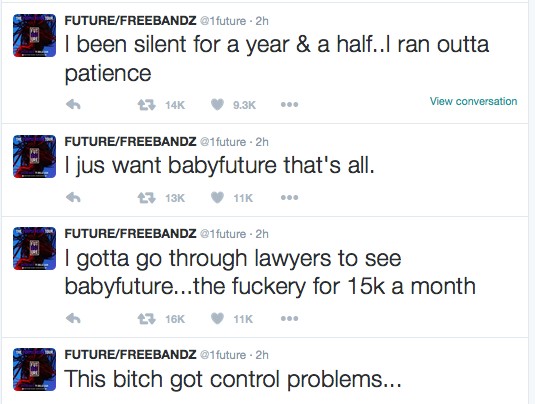Reply to the 'silent for a year' tweet

[73, 104]
